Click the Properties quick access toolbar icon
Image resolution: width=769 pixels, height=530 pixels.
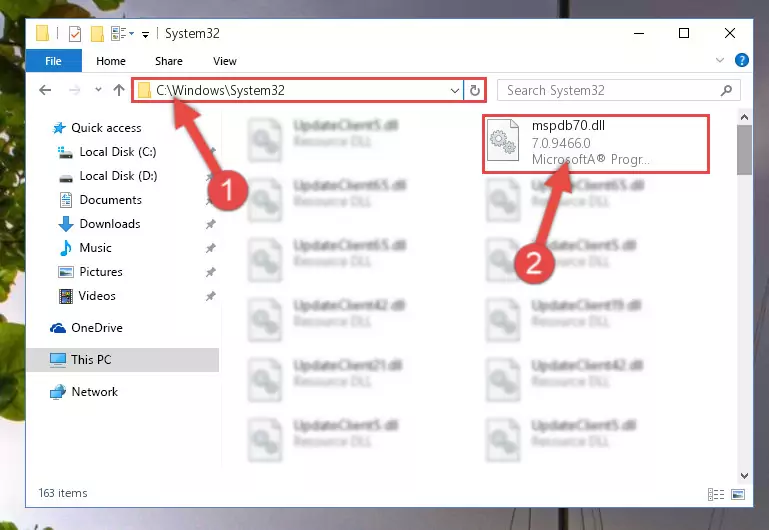[x=75, y=34]
